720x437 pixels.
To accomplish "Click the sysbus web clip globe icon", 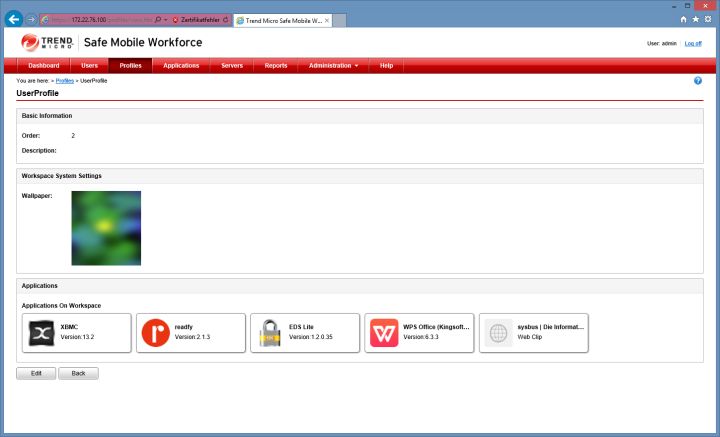I will tap(498, 333).
